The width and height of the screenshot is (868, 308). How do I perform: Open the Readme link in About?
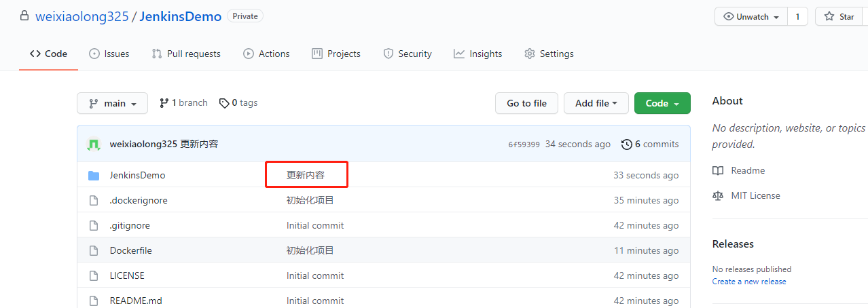click(x=748, y=170)
